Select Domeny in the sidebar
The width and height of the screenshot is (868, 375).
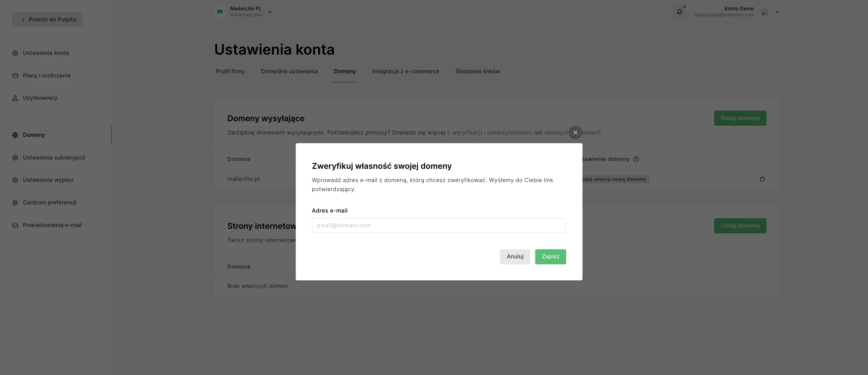pos(34,135)
